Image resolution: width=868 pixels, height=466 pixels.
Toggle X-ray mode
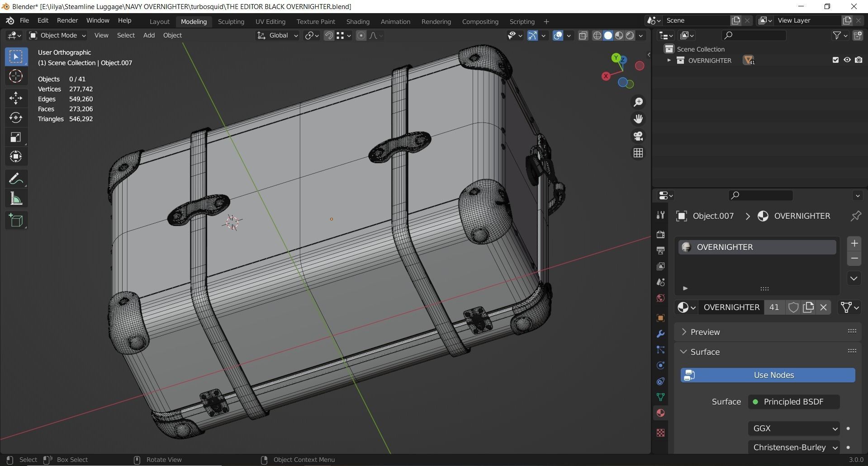click(583, 35)
